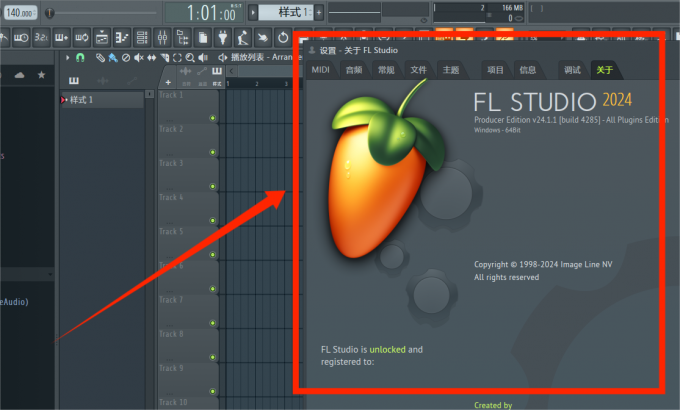The width and height of the screenshot is (680, 410).
Task: Click the touch hand icon in toolbar
Action: [x=263, y=38]
